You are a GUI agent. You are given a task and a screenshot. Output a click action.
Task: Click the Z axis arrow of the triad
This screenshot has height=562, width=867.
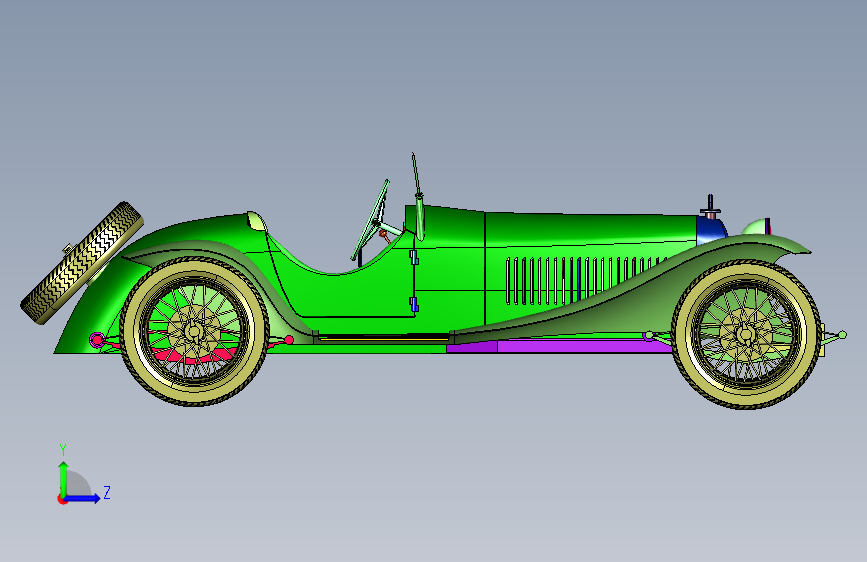pyautogui.click(x=83, y=498)
